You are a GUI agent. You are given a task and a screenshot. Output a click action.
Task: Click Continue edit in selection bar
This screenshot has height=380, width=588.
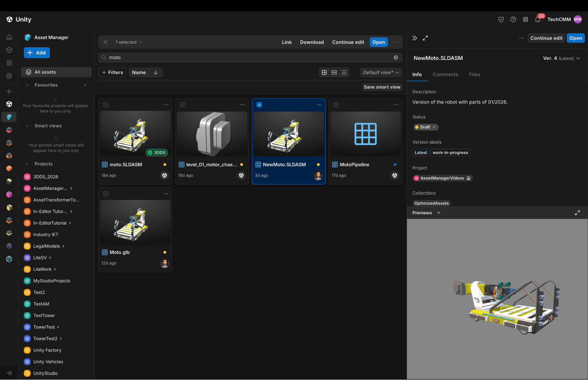click(348, 42)
